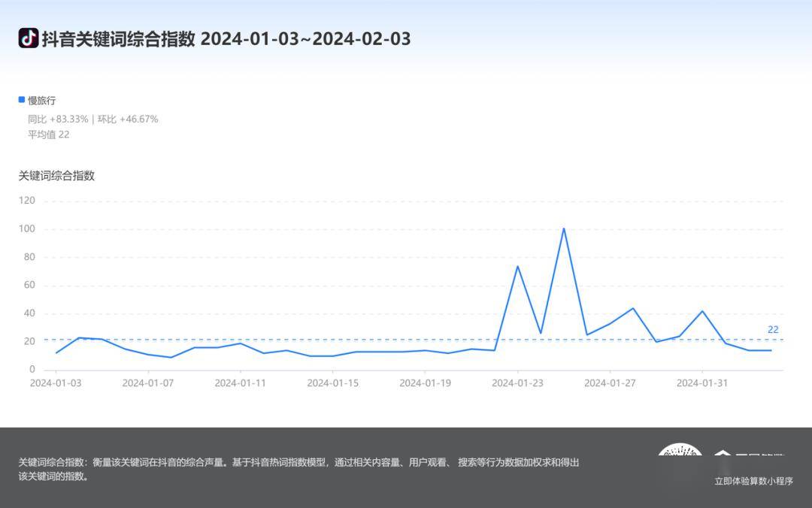812x508 pixels.
Task: Click the 120 y-axis label
Action: pos(27,201)
